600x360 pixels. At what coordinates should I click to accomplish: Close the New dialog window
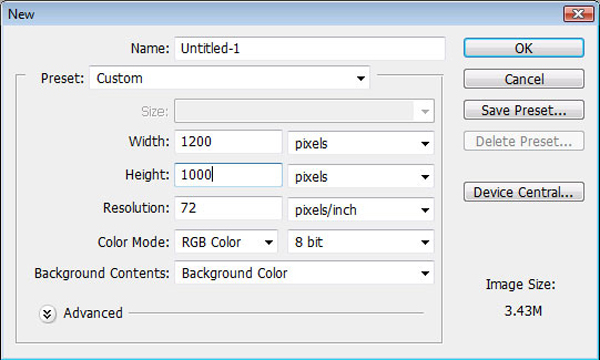(x=579, y=14)
